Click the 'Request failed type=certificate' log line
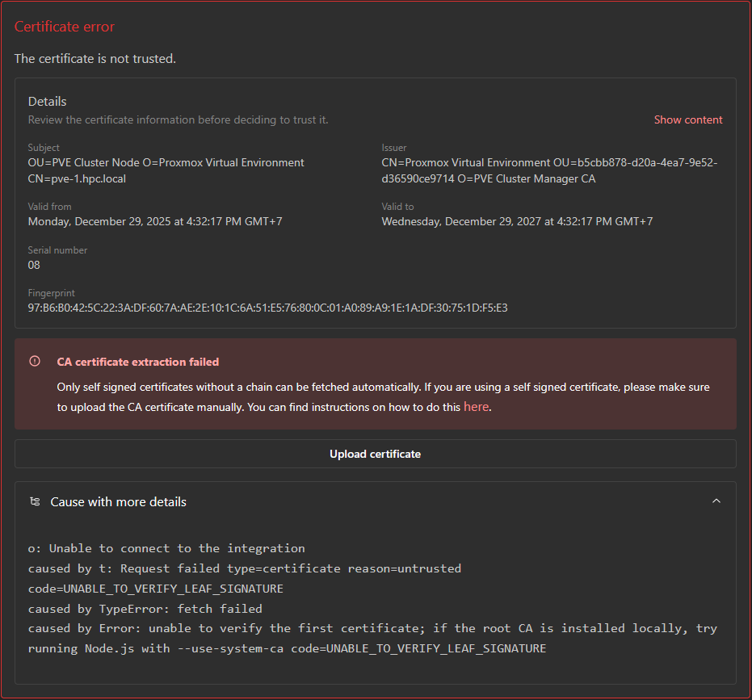The image size is (752, 700). pos(245,579)
